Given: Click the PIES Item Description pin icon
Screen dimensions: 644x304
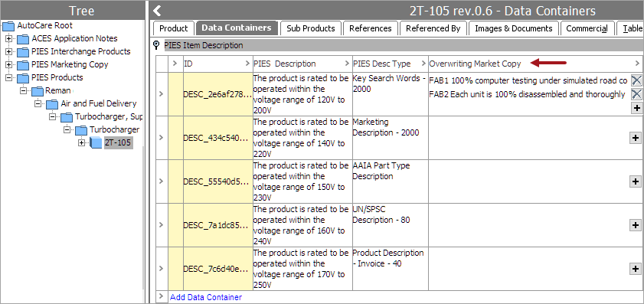Looking at the screenshot, I should (x=156, y=44).
